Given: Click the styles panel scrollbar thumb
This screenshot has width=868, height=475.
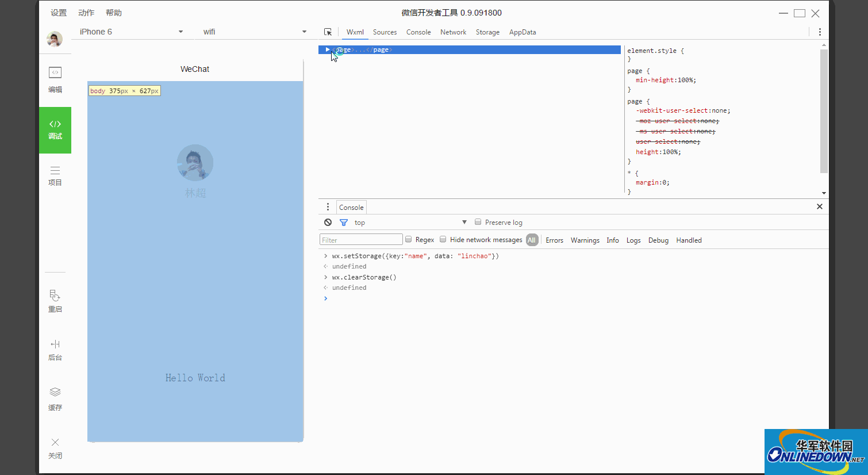Looking at the screenshot, I should [x=824, y=111].
